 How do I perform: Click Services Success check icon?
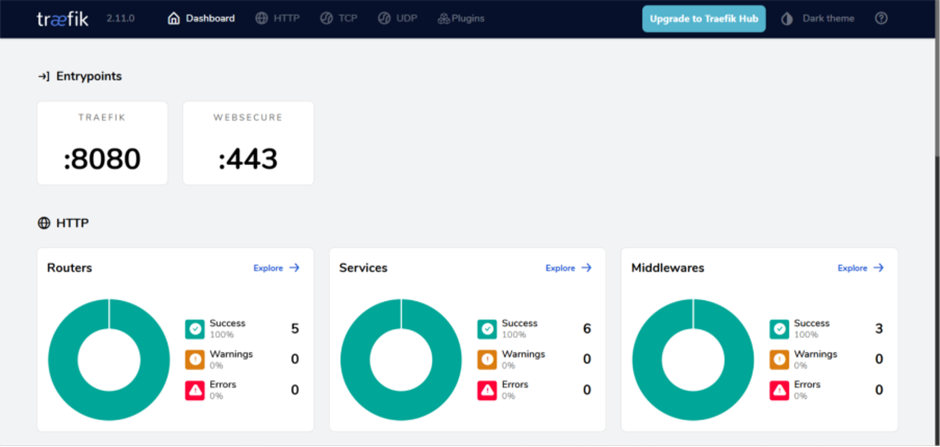coord(487,329)
